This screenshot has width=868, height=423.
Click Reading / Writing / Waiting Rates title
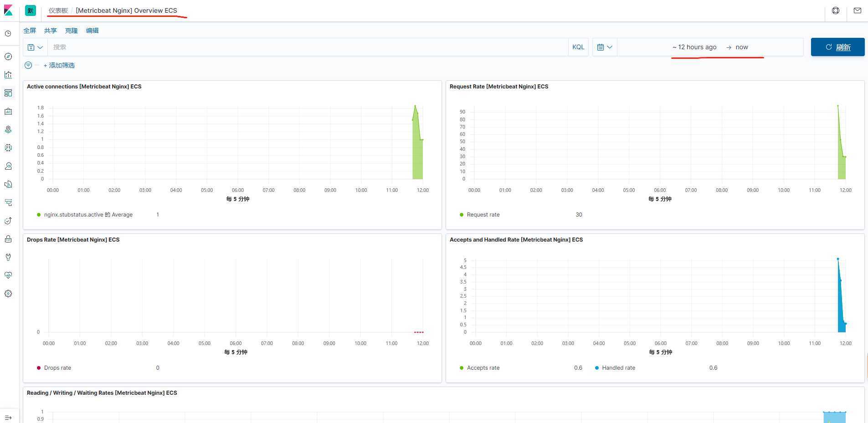(102, 393)
